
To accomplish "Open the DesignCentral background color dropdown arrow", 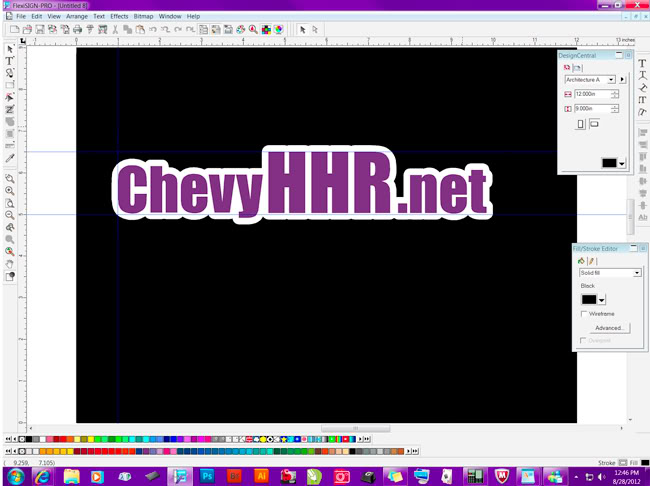I will coord(621,163).
